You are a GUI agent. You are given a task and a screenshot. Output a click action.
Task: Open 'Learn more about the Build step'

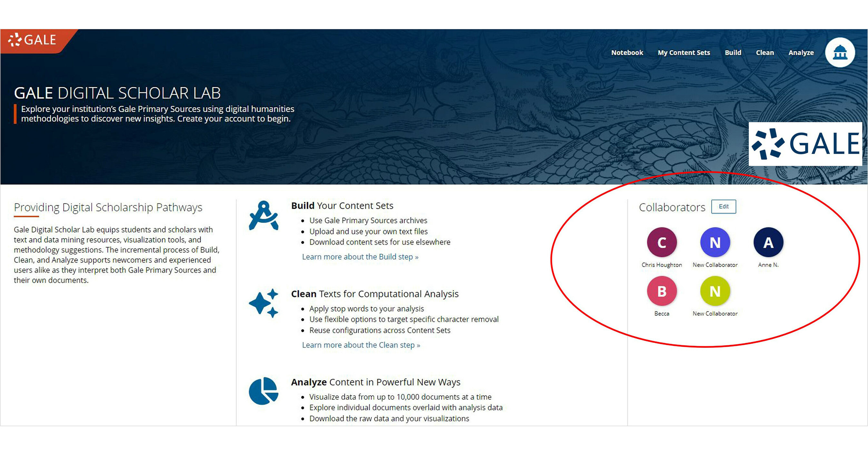(360, 257)
